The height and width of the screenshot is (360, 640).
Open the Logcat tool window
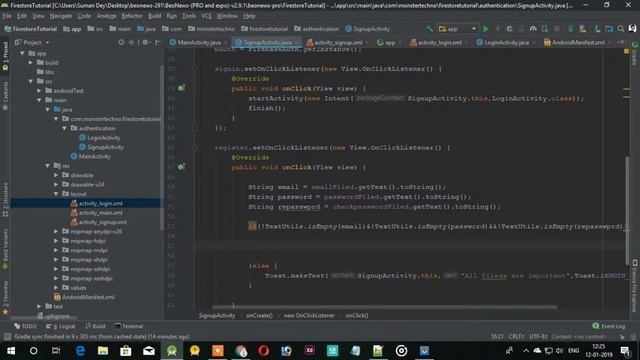pos(61,326)
